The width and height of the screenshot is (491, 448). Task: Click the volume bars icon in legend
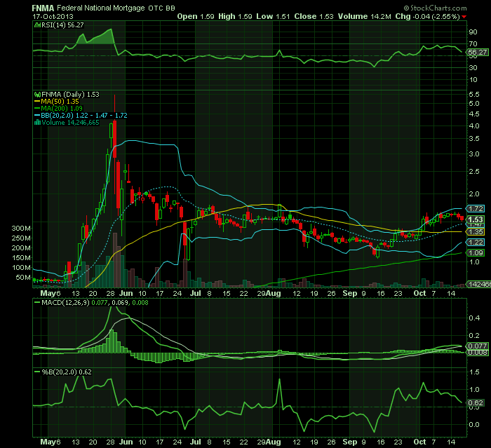tap(37, 123)
